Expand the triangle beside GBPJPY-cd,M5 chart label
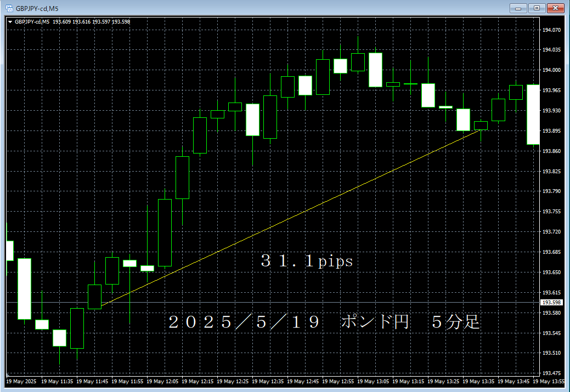Screen dimensions: 570x392 coord(10,22)
